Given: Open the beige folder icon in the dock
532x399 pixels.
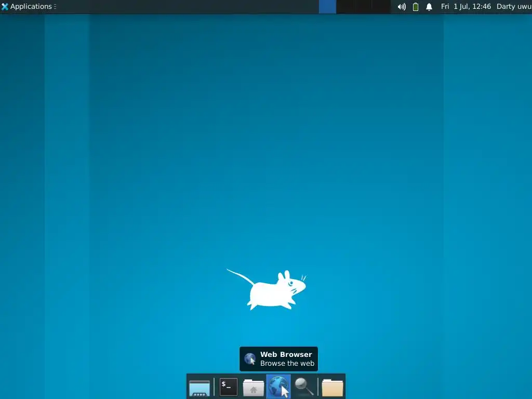Looking at the screenshot, I should [x=332, y=388].
